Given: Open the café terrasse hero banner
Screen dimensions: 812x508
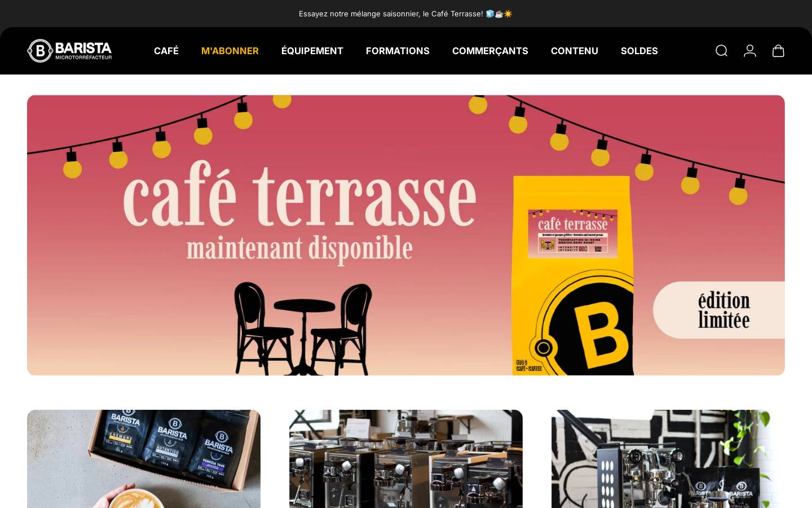Looking at the screenshot, I should coord(406,235).
